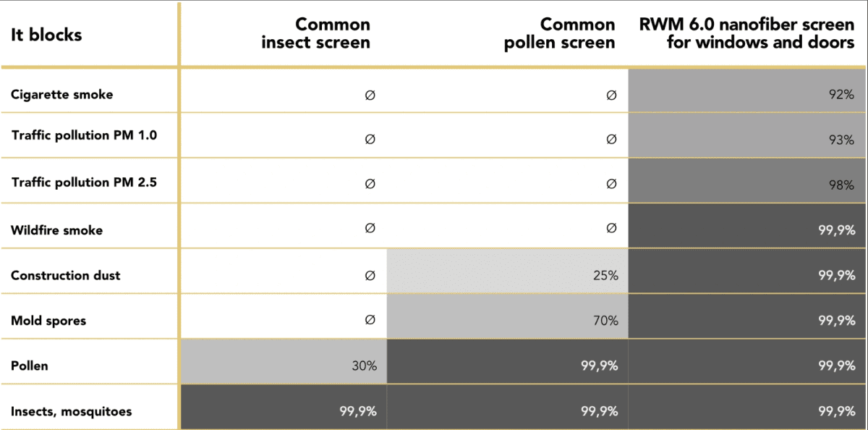Image resolution: width=868 pixels, height=430 pixels.
Task: Click Traffic pollution PM 2.5 insect screen empty symbol
Action: tap(370, 184)
